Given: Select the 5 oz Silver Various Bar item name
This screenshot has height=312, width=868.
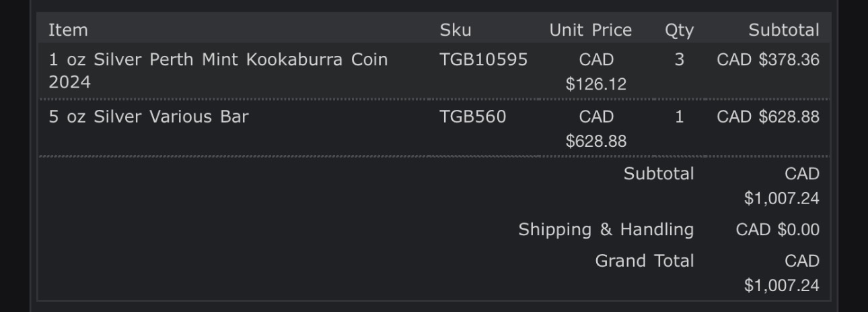Looking at the screenshot, I should click(148, 117).
